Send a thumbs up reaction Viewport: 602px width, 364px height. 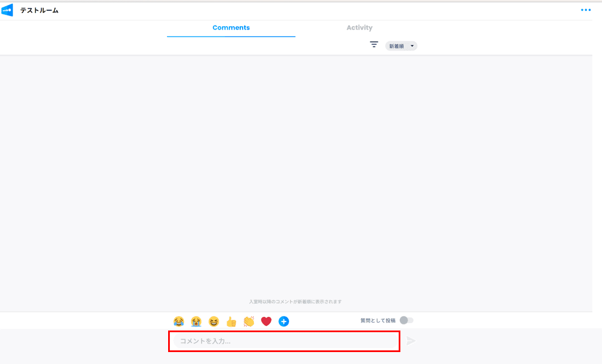point(231,321)
